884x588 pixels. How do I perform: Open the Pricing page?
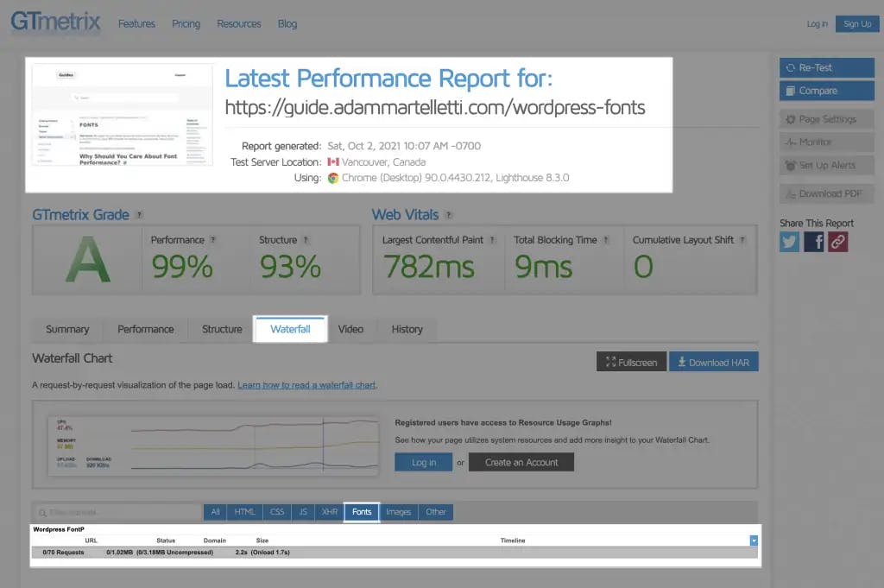click(186, 23)
